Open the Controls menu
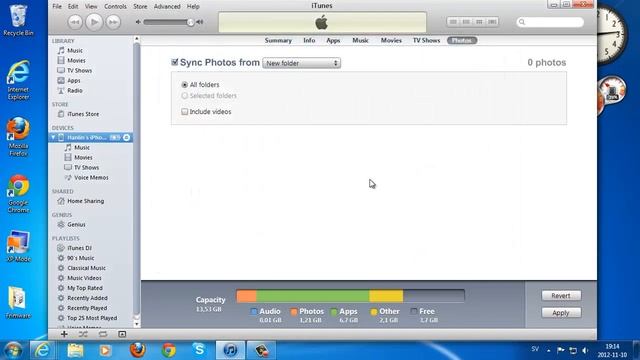640x360 pixels. [x=116, y=7]
